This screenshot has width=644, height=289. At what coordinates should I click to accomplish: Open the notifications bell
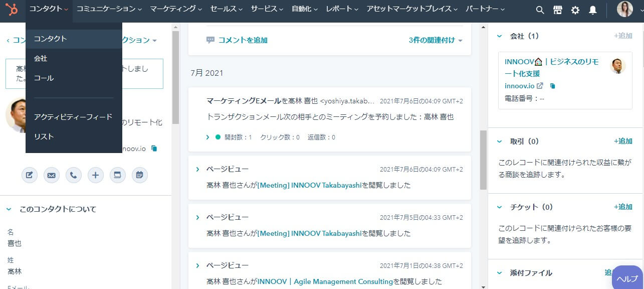coord(593,10)
